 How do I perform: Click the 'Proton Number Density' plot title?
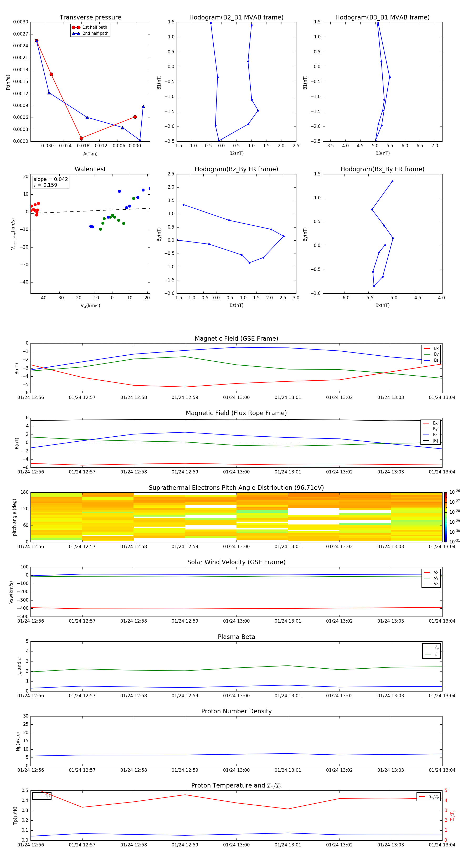pyautogui.click(x=236, y=711)
